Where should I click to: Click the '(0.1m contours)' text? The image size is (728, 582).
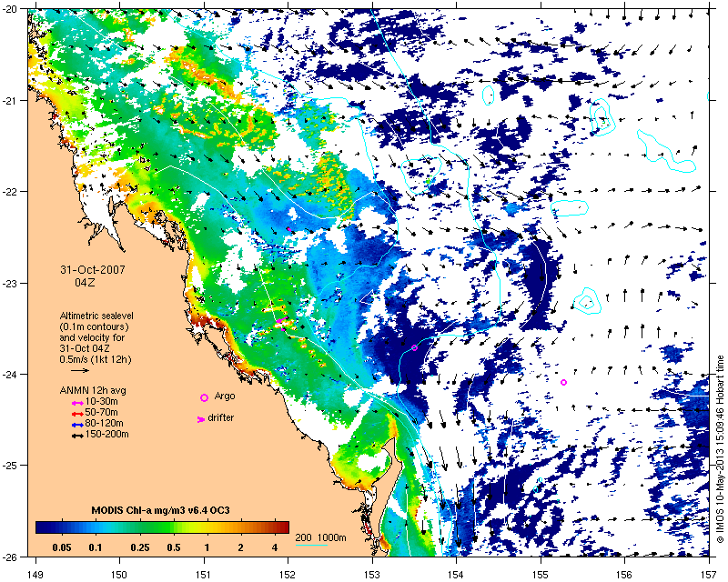(x=95, y=326)
